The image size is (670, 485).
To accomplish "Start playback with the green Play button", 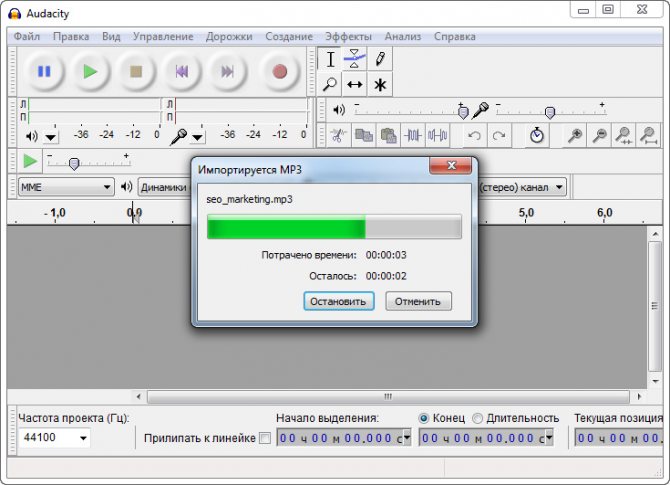I will pos(90,71).
